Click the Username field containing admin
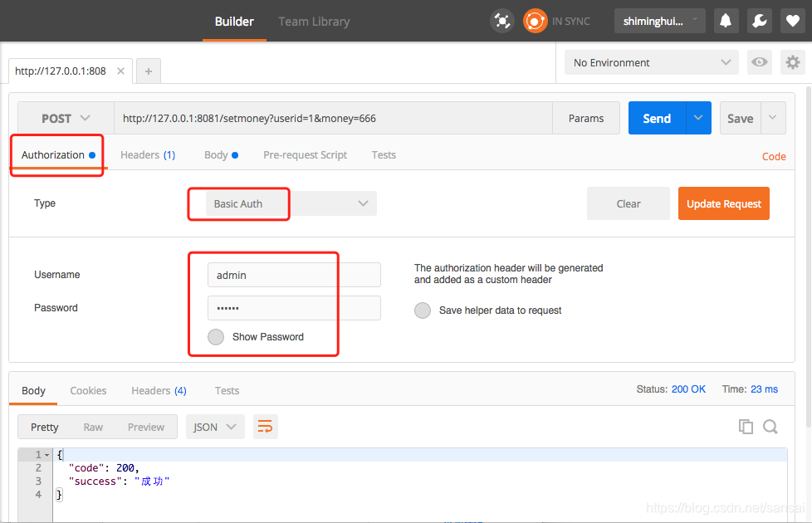 pos(294,275)
